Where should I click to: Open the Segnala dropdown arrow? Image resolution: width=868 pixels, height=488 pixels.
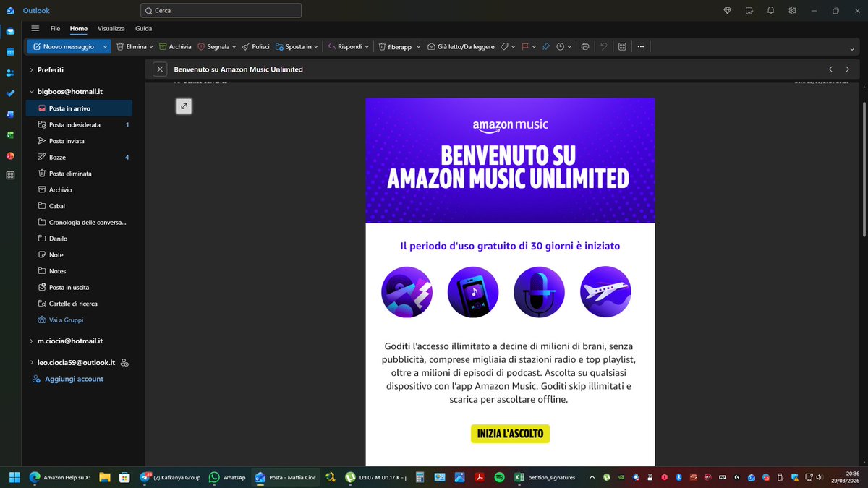[234, 46]
